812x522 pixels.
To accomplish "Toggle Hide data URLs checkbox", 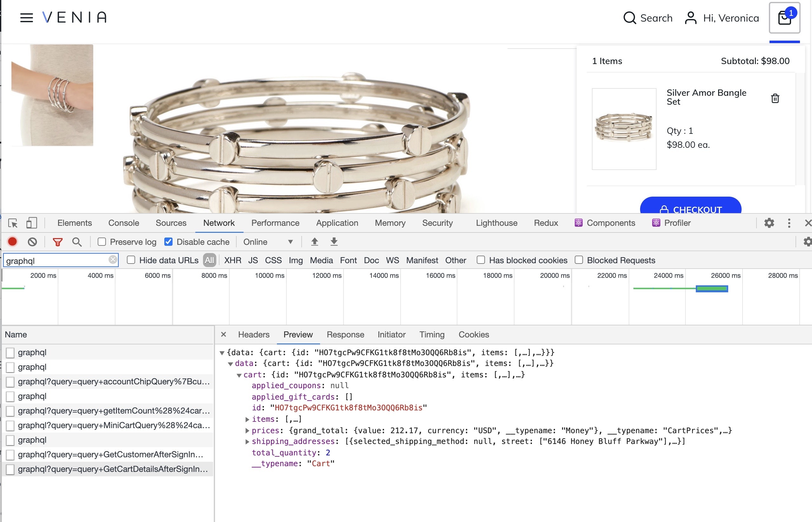I will (x=131, y=260).
